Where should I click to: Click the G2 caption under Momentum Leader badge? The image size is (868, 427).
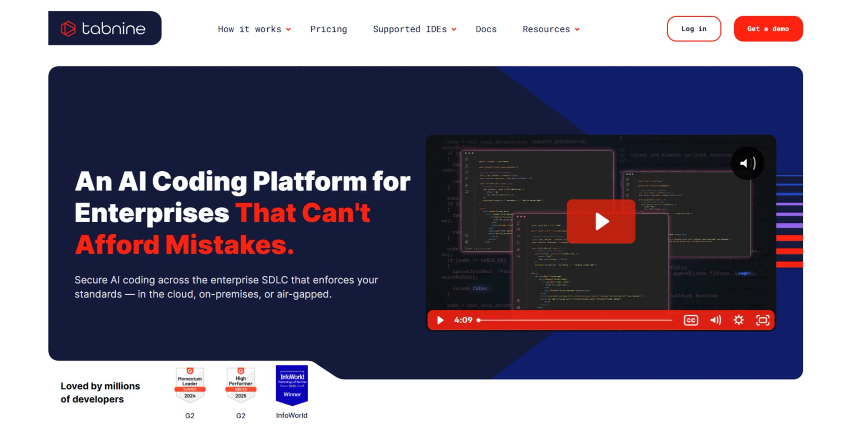click(190, 416)
